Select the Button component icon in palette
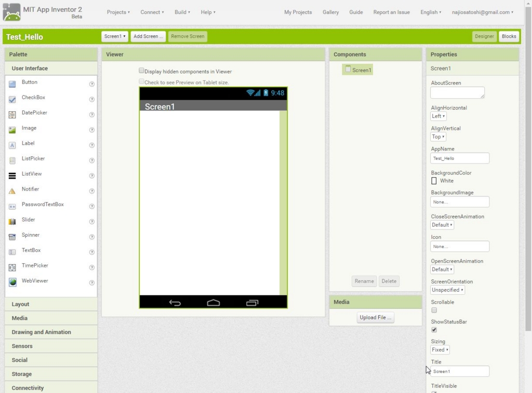 coord(12,84)
